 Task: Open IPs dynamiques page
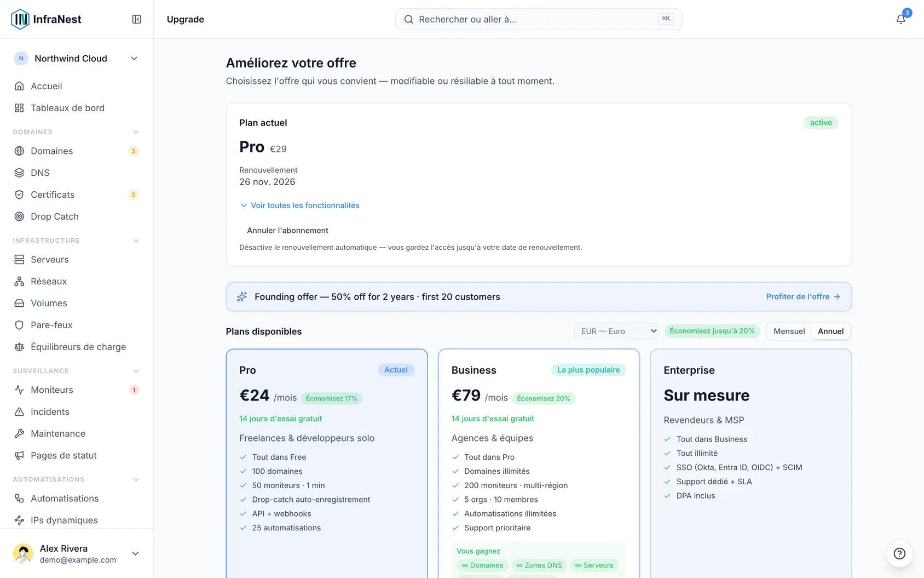[x=77, y=520]
